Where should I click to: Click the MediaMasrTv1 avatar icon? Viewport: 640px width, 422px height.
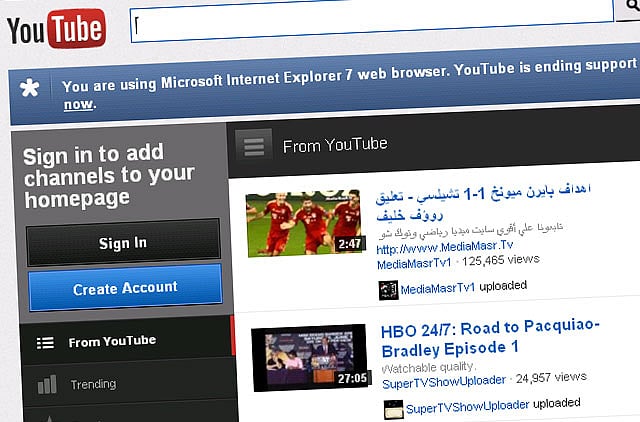click(x=388, y=290)
